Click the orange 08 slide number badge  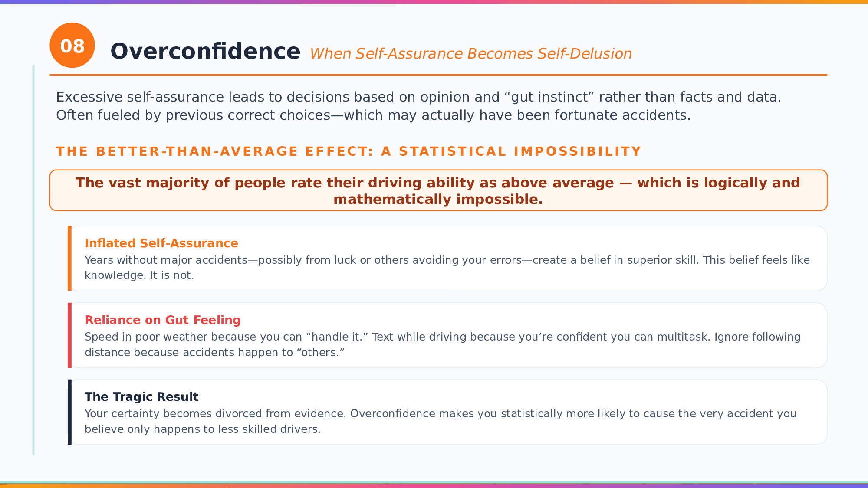[72, 46]
